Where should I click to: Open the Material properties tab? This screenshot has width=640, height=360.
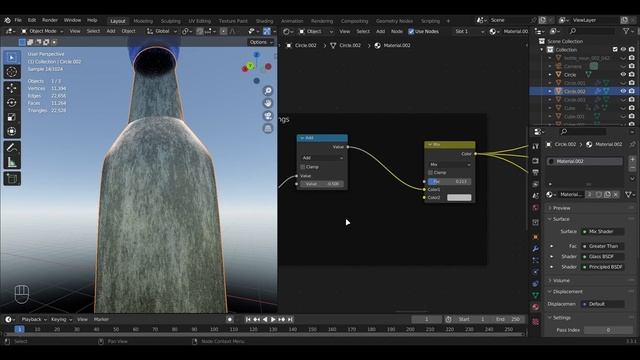[536, 307]
